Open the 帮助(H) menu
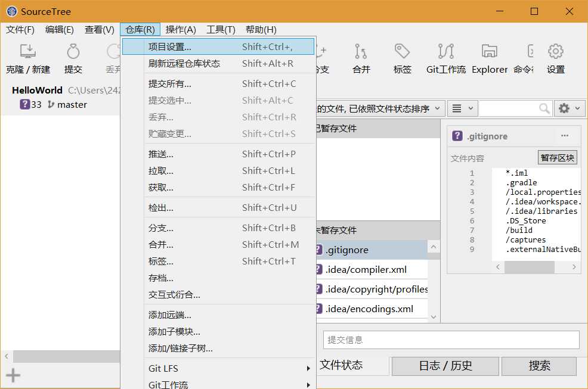This screenshot has height=389, width=588. pos(261,30)
